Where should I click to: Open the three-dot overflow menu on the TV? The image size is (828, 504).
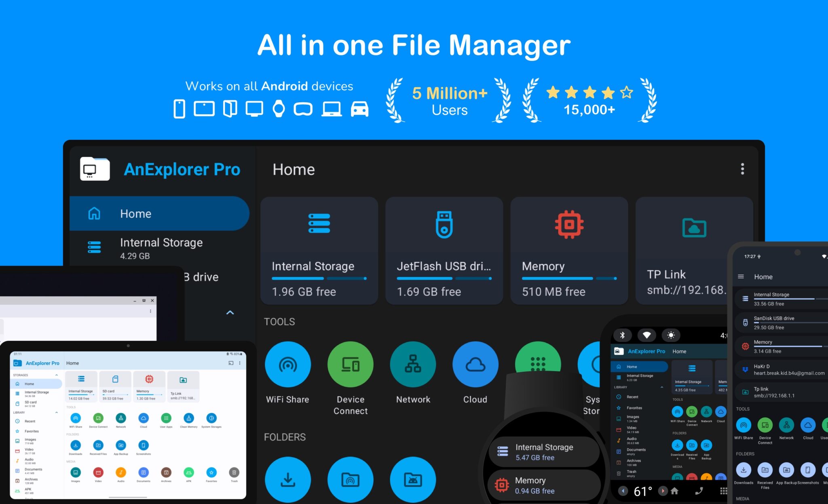pyautogui.click(x=742, y=169)
